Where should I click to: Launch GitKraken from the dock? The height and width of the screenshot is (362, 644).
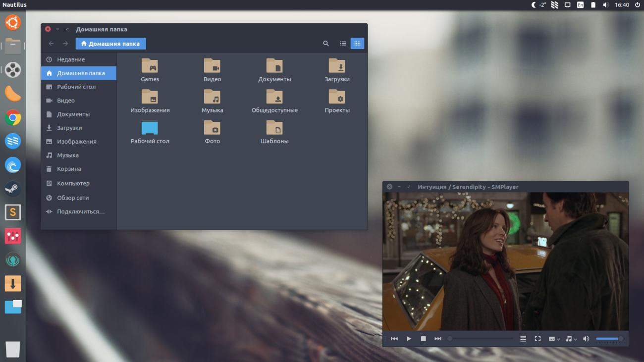pos(13,259)
